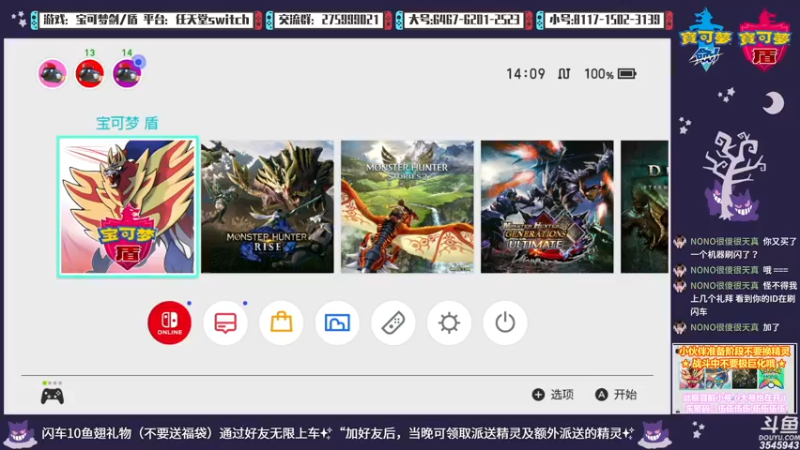Click the Gengar tree decoration image
The width and height of the screenshot is (800, 450).
pos(733,176)
